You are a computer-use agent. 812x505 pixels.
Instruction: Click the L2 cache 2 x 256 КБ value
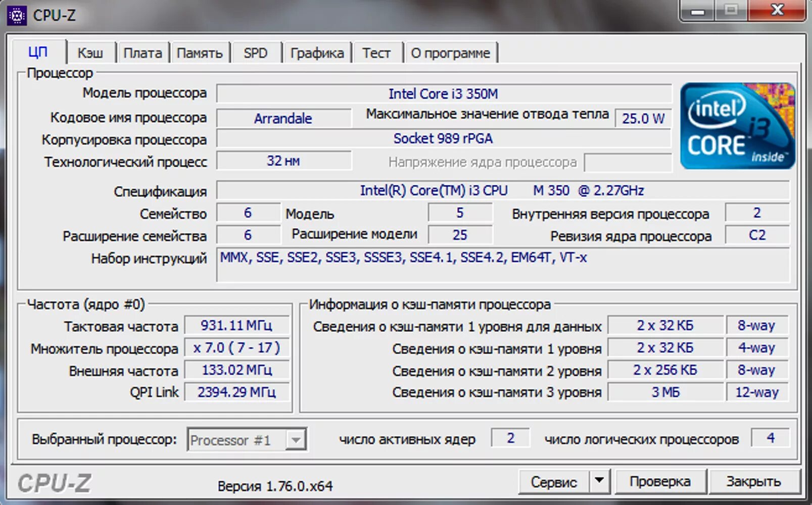click(x=665, y=370)
